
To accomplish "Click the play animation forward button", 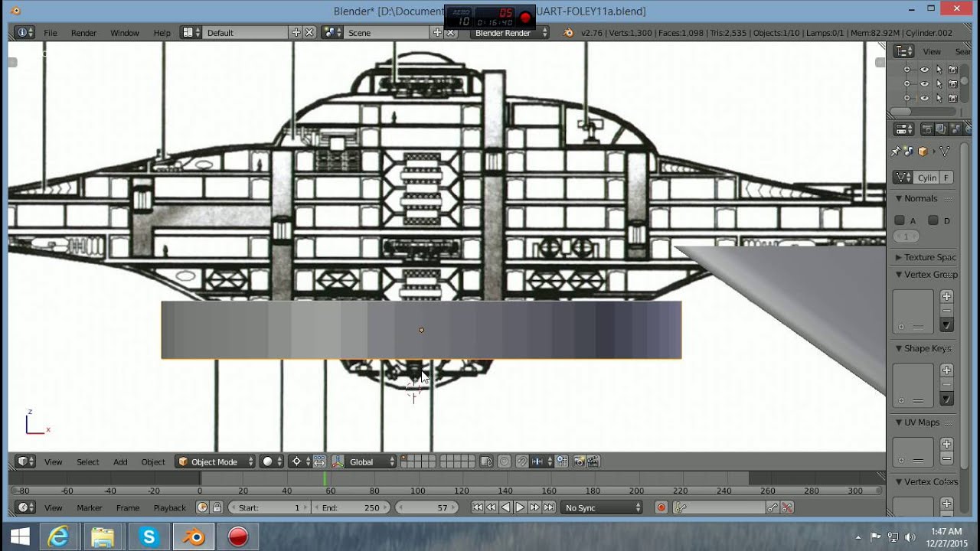I will [x=520, y=507].
